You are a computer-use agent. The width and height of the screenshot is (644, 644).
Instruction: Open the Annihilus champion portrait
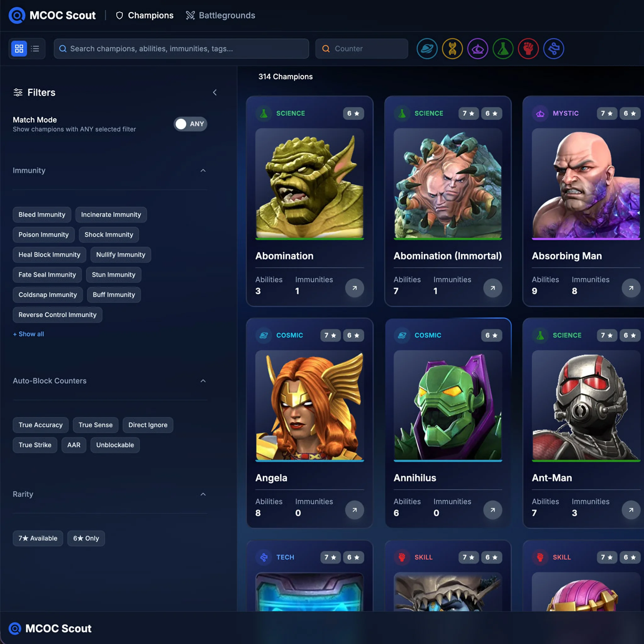(x=448, y=406)
